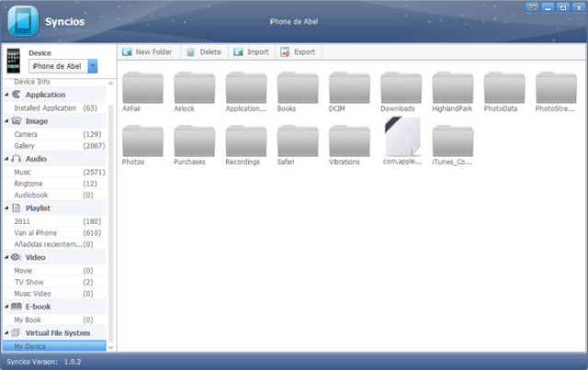
Task: Collapse the Audio section
Action: click(6, 159)
